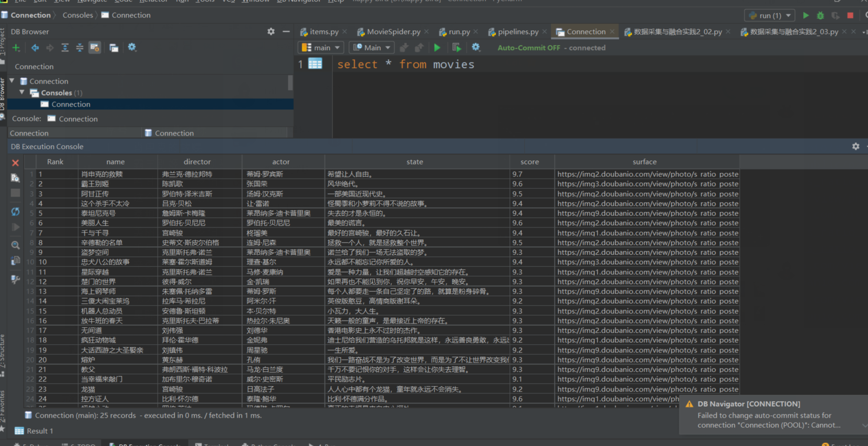Image resolution: width=868 pixels, height=446 pixels.
Task: Click view SQL statement icon in console sidebar
Action: (x=15, y=178)
